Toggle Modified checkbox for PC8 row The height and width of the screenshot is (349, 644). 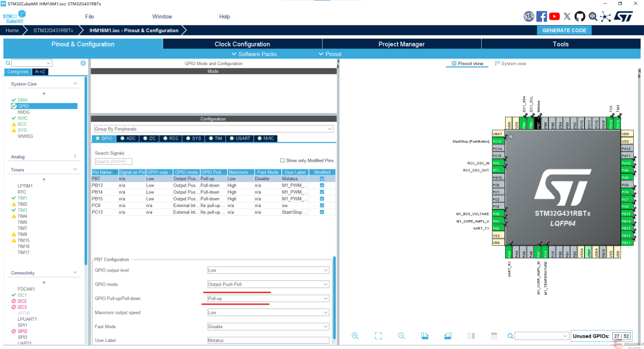pyautogui.click(x=322, y=206)
